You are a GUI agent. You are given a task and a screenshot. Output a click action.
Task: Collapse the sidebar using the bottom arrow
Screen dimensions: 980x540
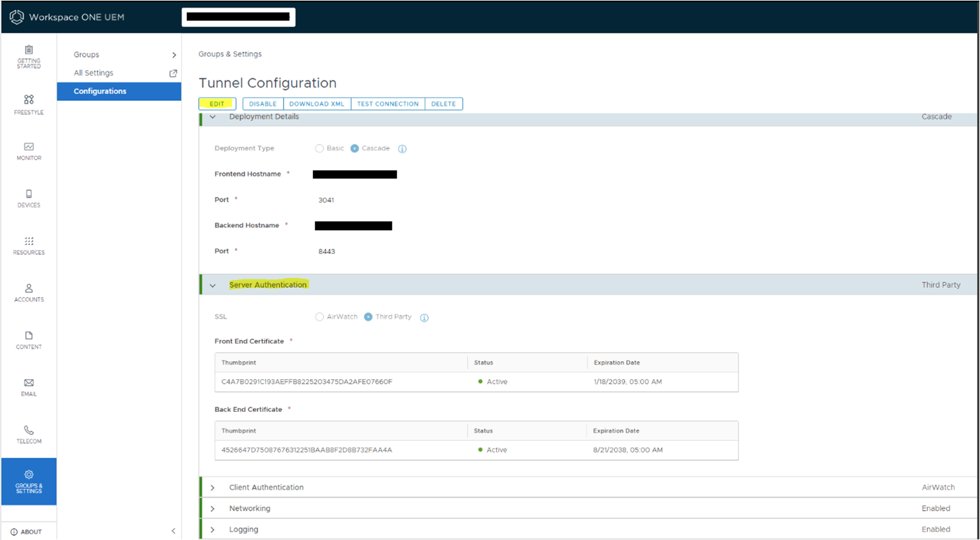(x=173, y=531)
